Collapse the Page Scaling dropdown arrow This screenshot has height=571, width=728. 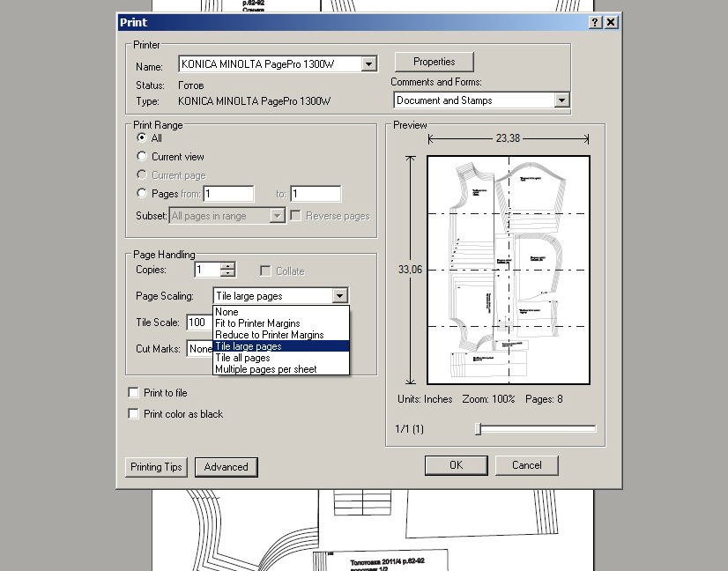pos(340,296)
